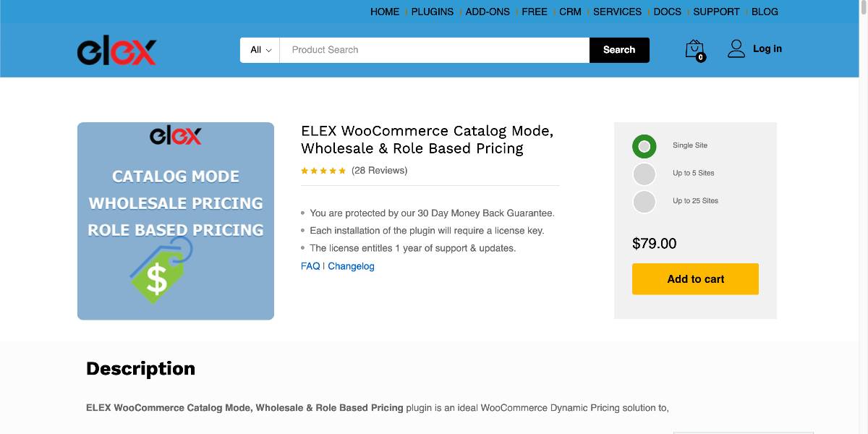Click the license key requirement line
Image resolution: width=868 pixels, height=434 pixels.
(x=427, y=231)
